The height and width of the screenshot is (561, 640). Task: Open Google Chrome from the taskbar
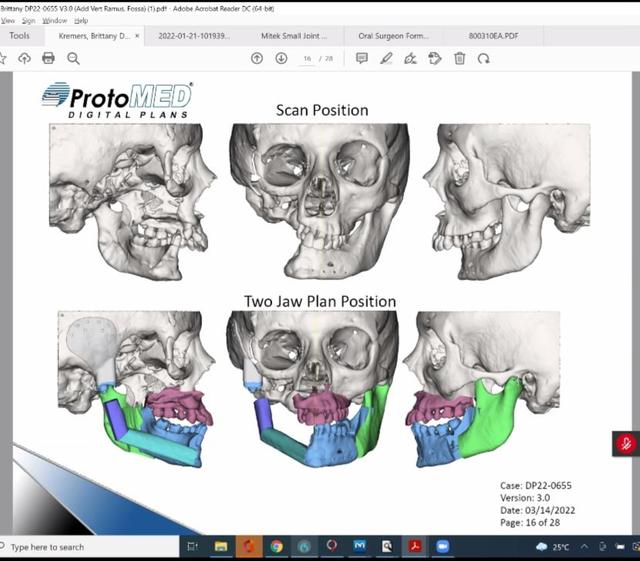276,547
